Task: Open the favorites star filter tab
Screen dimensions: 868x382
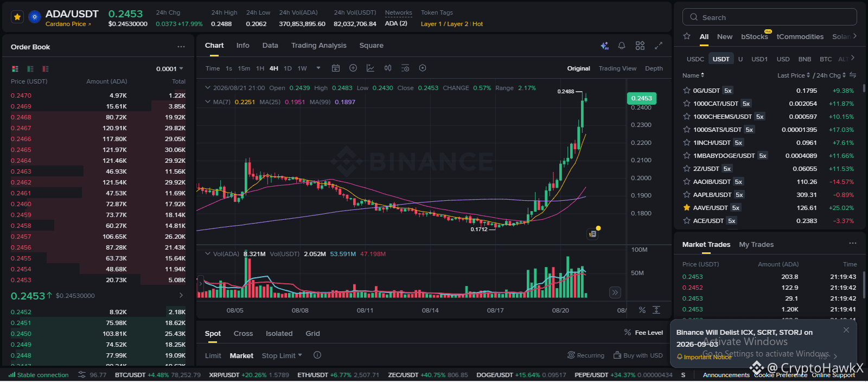Action: click(687, 36)
